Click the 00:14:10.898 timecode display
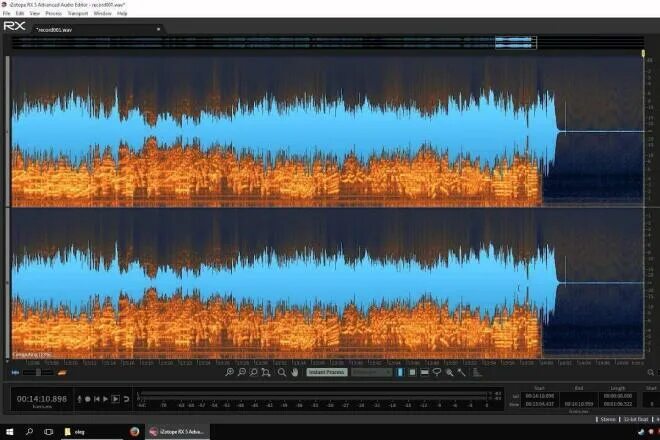The height and width of the screenshot is (440, 660). 42,399
